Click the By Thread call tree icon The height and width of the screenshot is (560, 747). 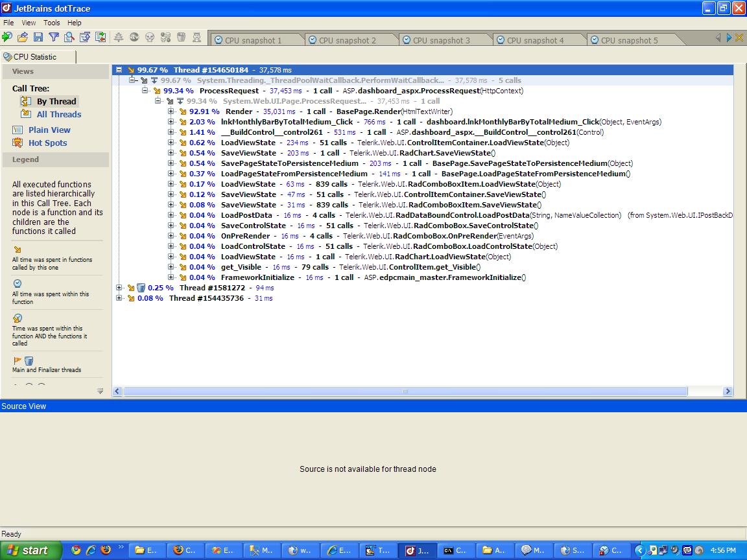(x=26, y=101)
